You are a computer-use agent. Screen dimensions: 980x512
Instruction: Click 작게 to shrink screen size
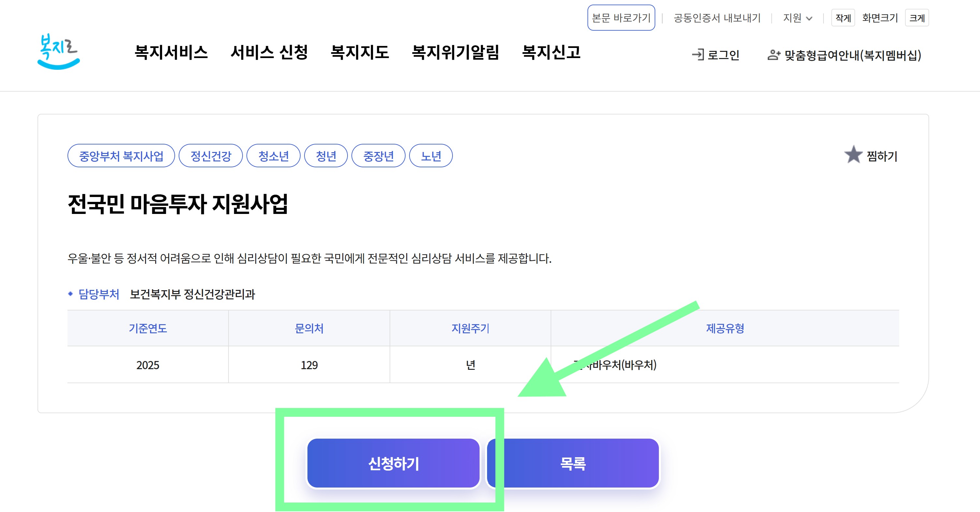[x=843, y=18]
